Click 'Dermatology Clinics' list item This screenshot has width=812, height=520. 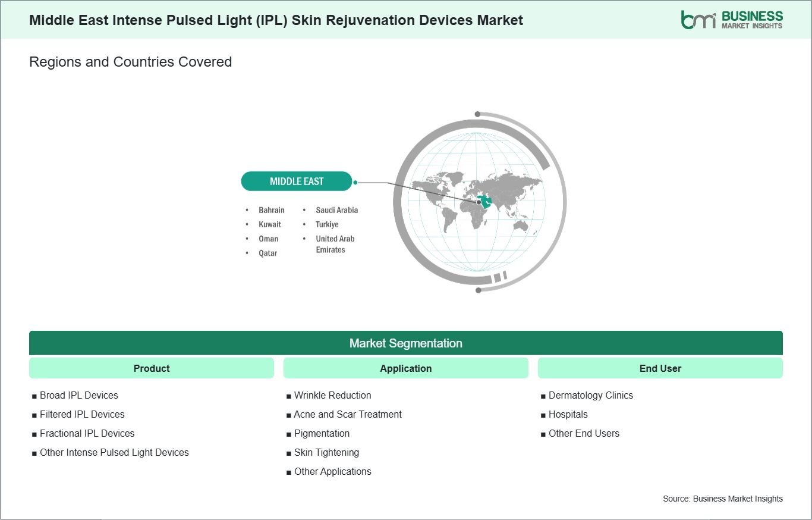click(591, 395)
